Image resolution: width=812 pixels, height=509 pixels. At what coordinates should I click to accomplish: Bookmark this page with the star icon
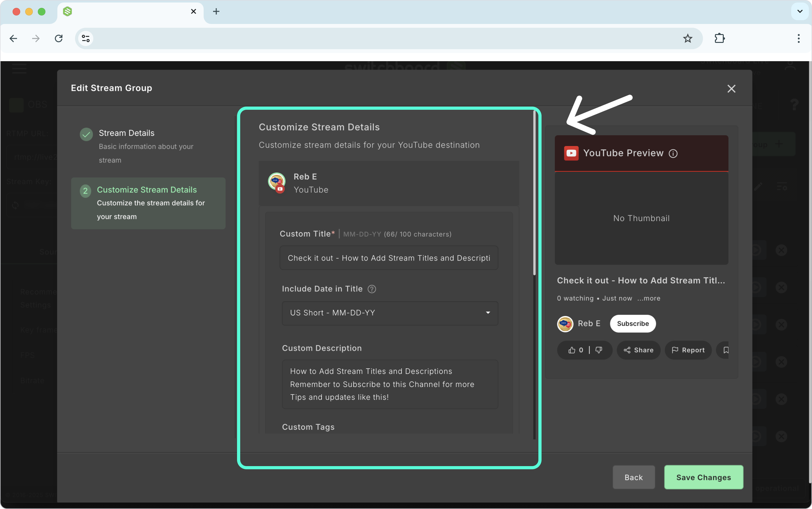tap(687, 38)
